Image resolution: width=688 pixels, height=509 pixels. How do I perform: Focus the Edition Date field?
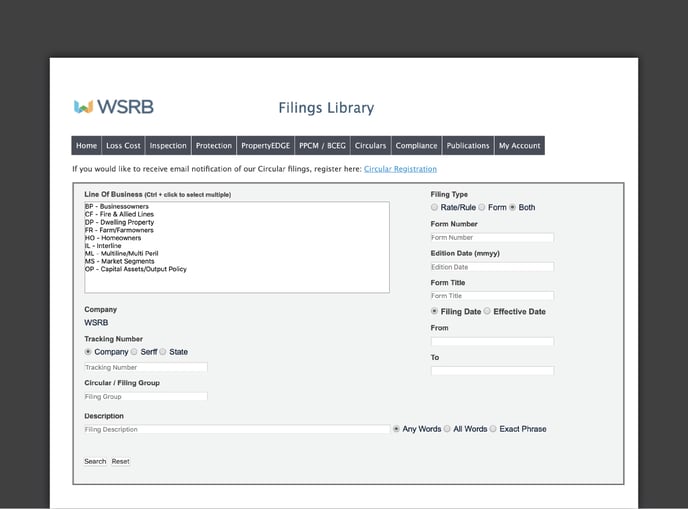pos(492,267)
